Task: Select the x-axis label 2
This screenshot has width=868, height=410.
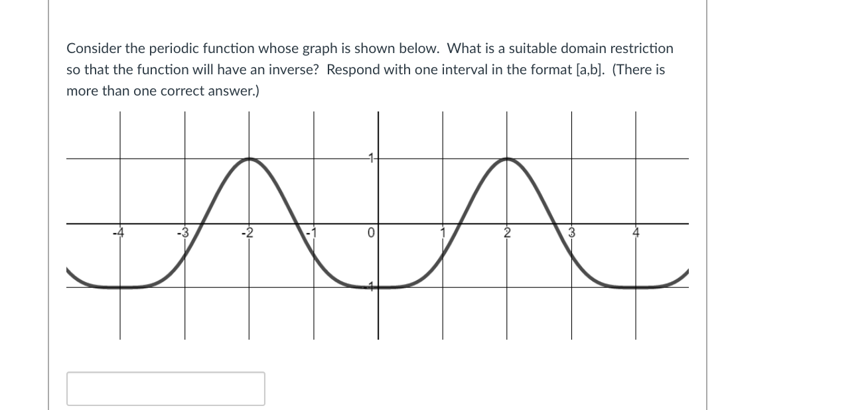Action: click(x=506, y=233)
